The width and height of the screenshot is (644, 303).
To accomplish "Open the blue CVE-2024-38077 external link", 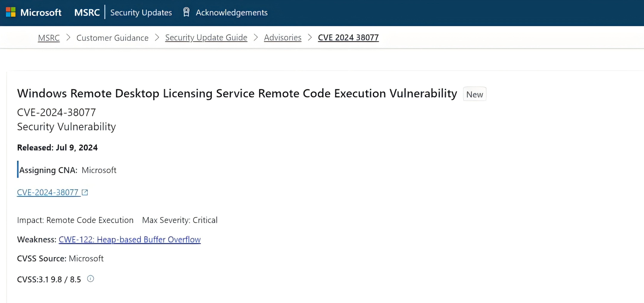I will click(x=48, y=192).
